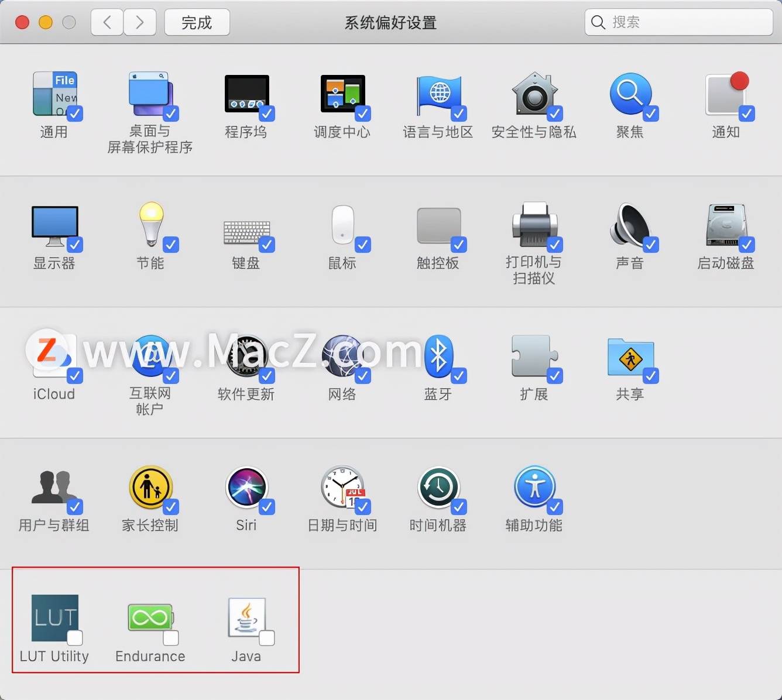Screen dimensions: 782x700
Task: Click the 搜索 search field
Action: (x=679, y=22)
